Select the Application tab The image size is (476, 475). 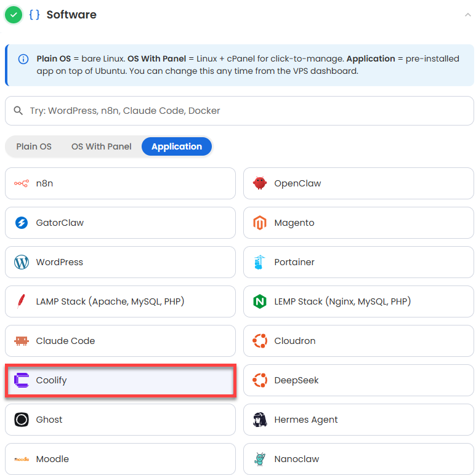(x=177, y=146)
